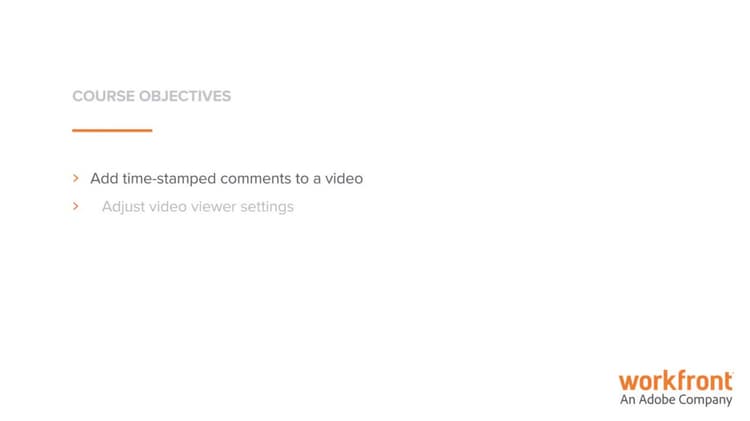Screen dimensions: 750x421
Task: Click the word time-stamped in the first bullet
Action: tap(169, 179)
